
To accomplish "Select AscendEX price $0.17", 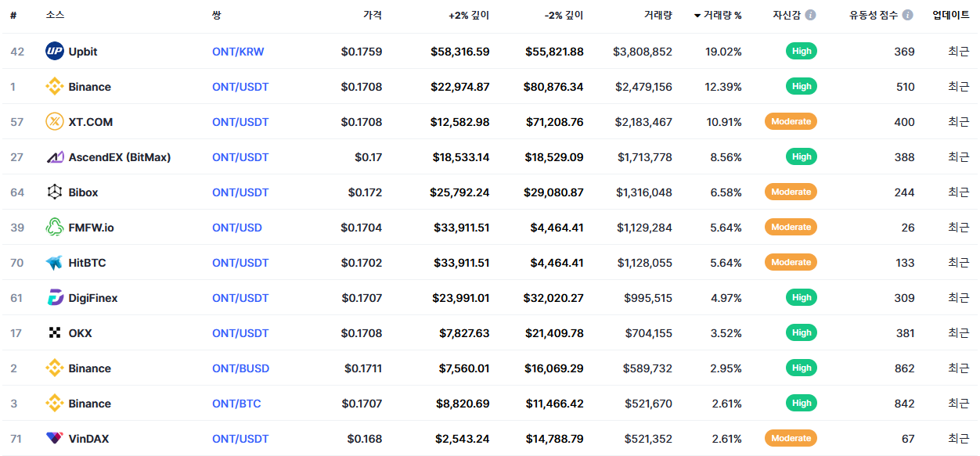I will pos(369,157).
